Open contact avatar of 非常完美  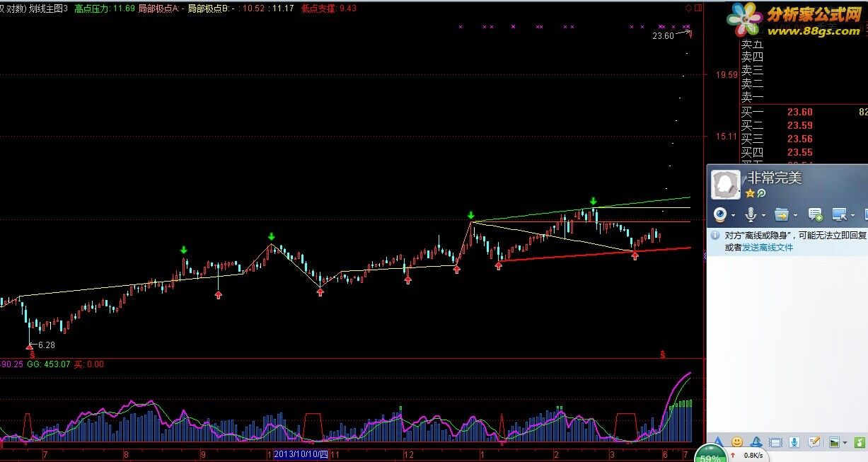coord(726,185)
